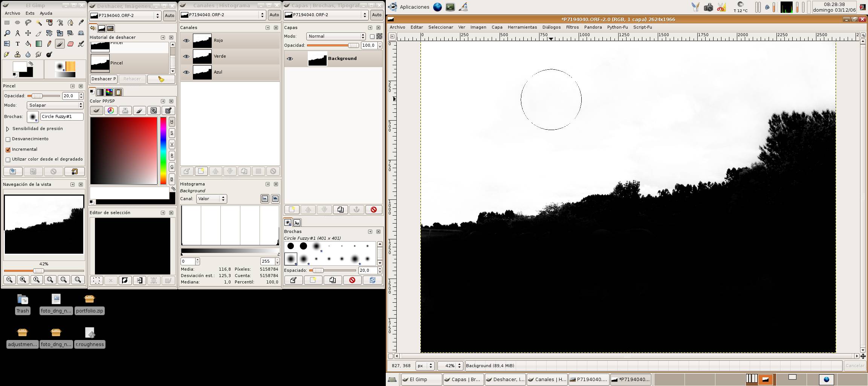Open image selector dropdown in Capas dock
The height and width of the screenshot is (386, 868).
pyautogui.click(x=326, y=15)
